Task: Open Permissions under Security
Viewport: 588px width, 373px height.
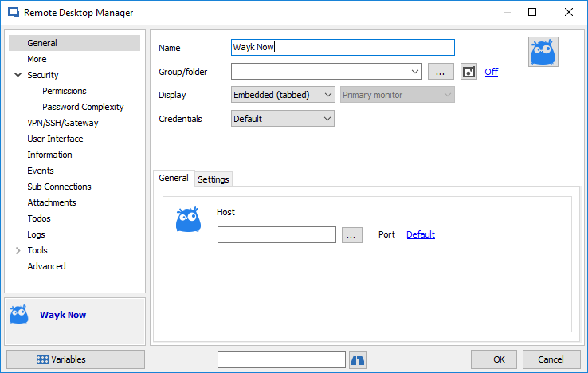Action: [64, 91]
